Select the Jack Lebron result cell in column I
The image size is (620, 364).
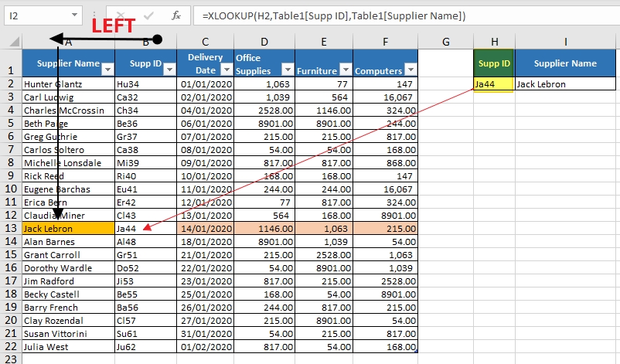(x=565, y=84)
